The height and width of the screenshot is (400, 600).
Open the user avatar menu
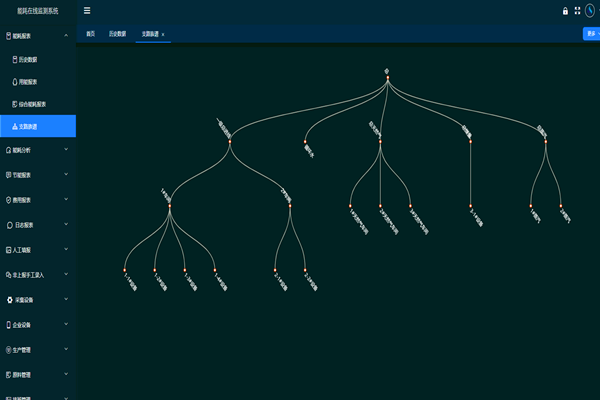591,11
